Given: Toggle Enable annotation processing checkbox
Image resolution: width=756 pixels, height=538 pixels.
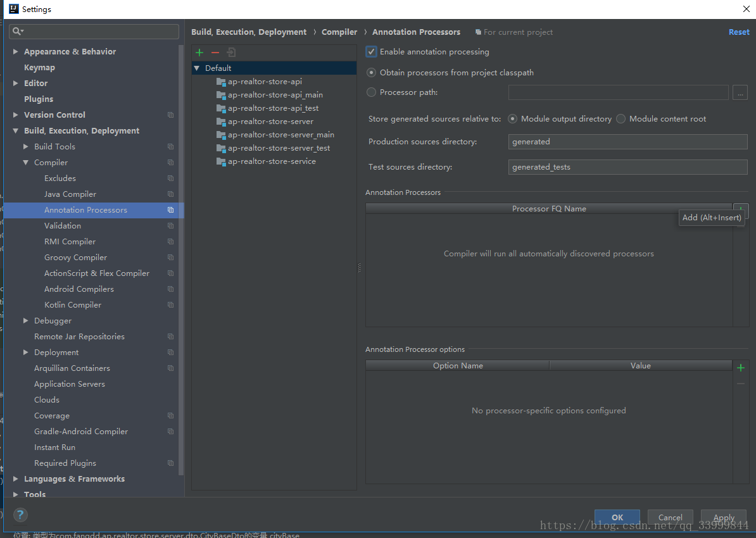Looking at the screenshot, I should point(371,51).
